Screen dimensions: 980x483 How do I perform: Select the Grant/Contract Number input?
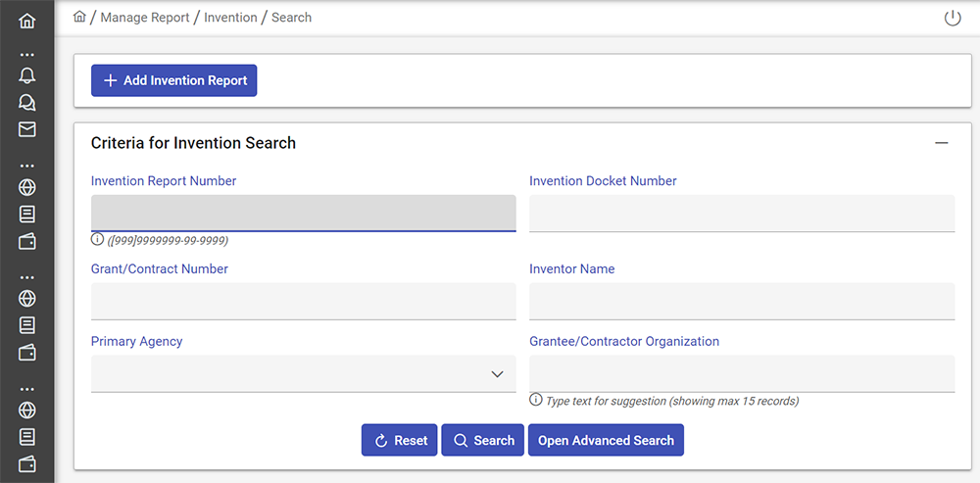click(303, 301)
